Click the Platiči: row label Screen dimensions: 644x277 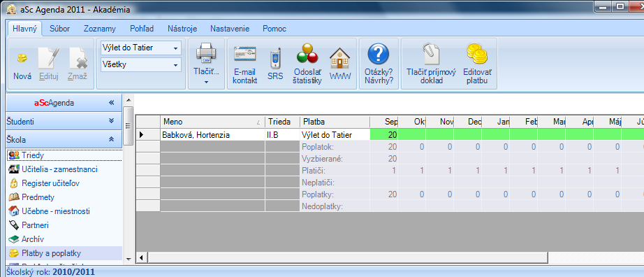[314, 171]
